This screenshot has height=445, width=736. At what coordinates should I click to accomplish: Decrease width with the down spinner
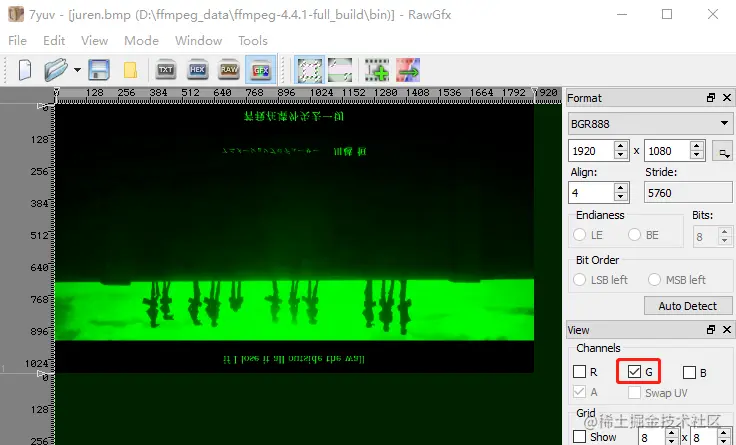pos(621,156)
